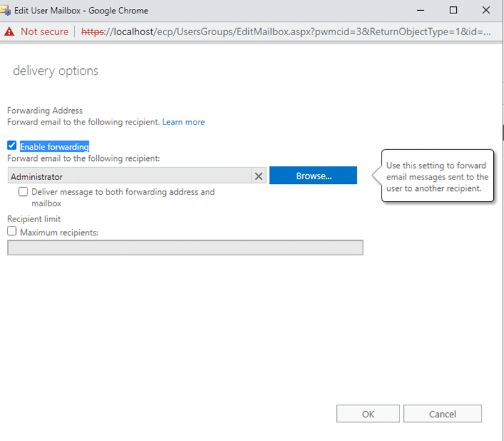Open the Learn more link
Screen dimensions: 504x441
point(184,122)
